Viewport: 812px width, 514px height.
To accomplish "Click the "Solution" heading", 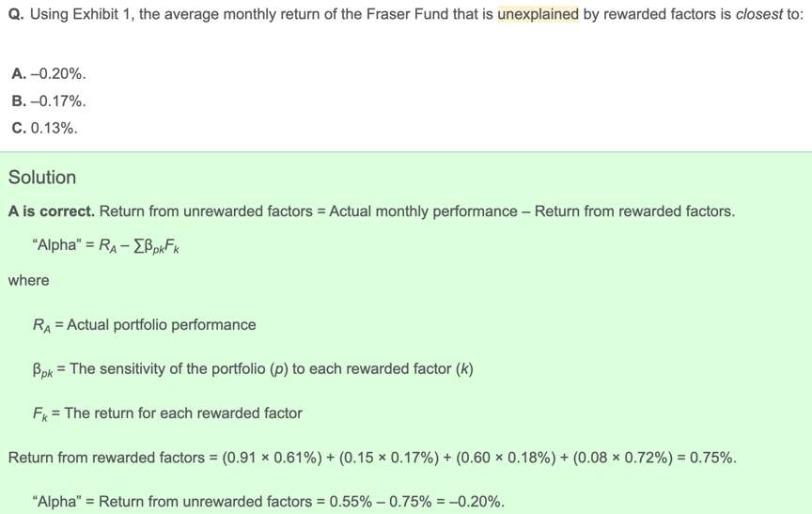I will pos(42,178).
